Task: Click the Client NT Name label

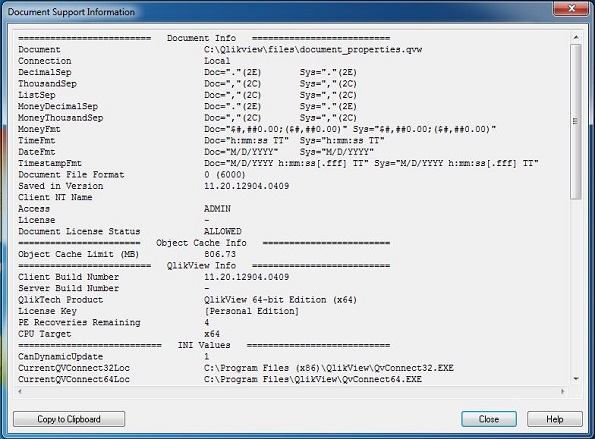Action: (x=55, y=198)
